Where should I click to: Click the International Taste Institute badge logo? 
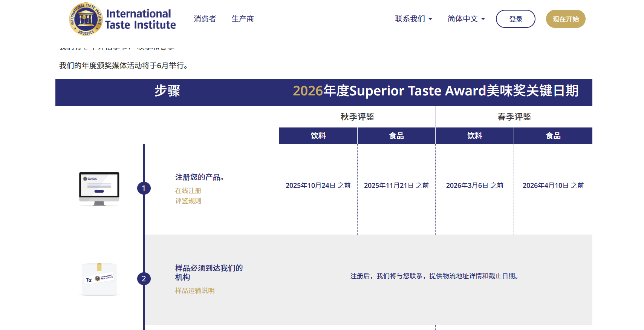(86, 18)
